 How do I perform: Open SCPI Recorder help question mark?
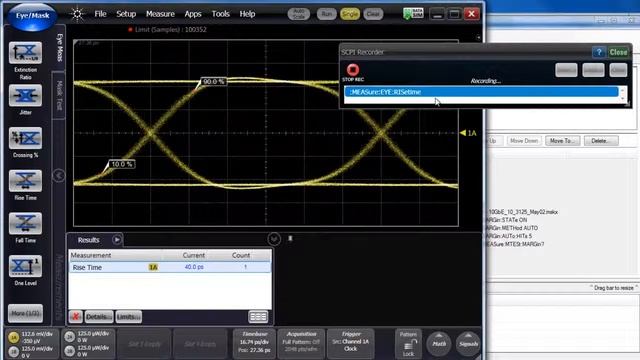[x=599, y=52]
